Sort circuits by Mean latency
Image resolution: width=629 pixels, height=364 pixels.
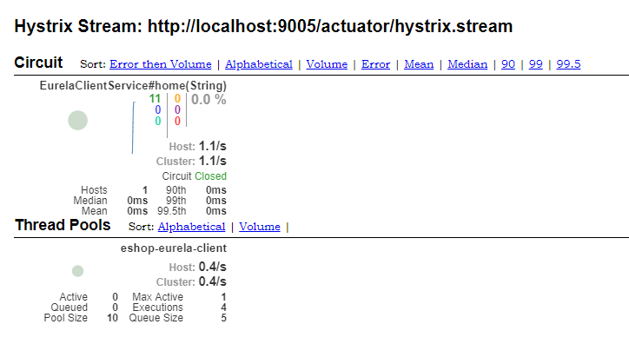click(418, 64)
